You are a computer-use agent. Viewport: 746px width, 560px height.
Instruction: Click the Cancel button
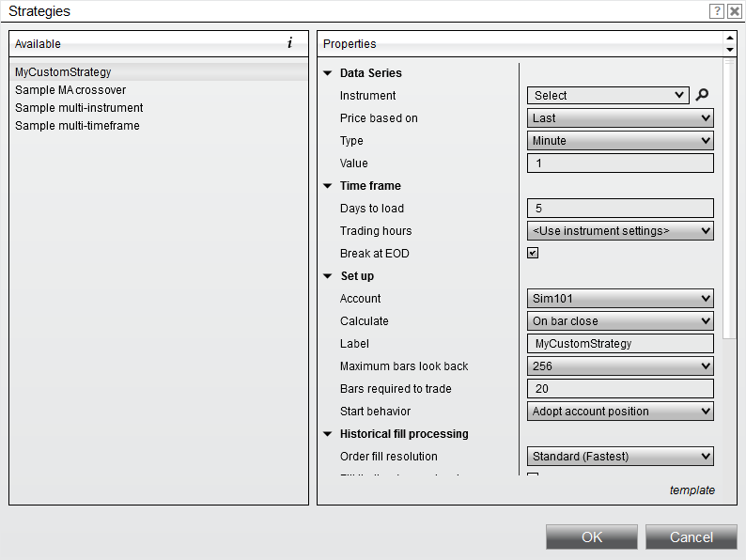692,537
